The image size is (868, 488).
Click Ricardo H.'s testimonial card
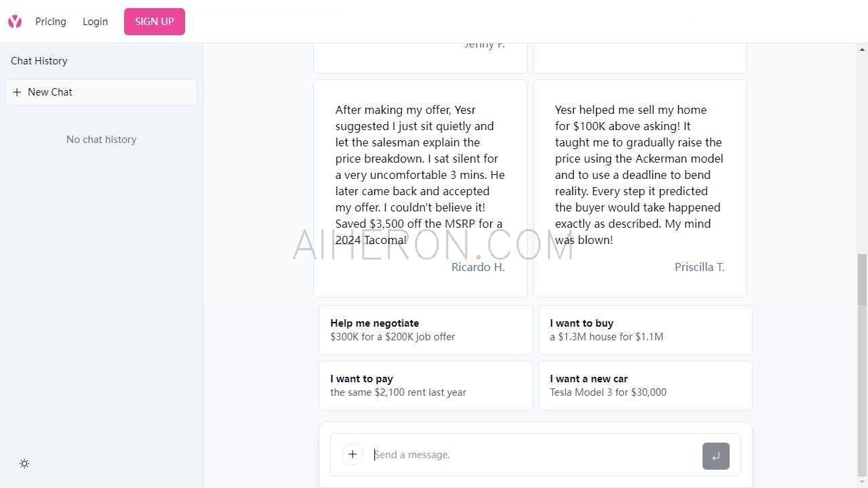click(x=420, y=188)
